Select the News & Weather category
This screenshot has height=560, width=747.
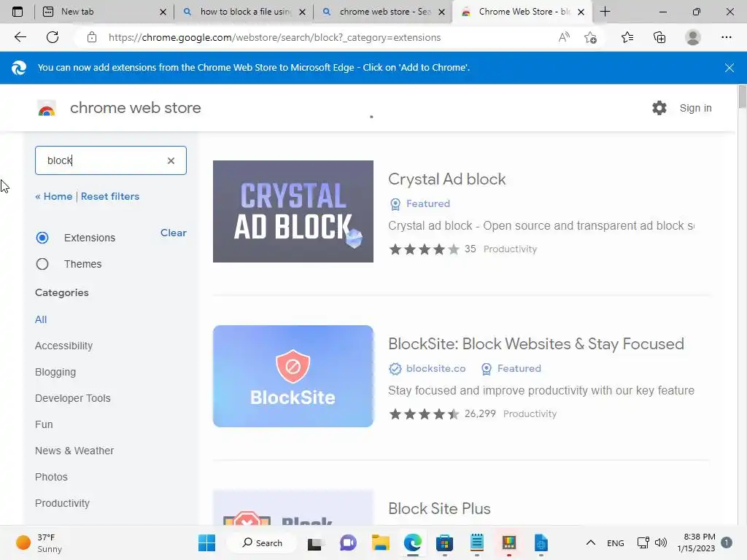(74, 451)
